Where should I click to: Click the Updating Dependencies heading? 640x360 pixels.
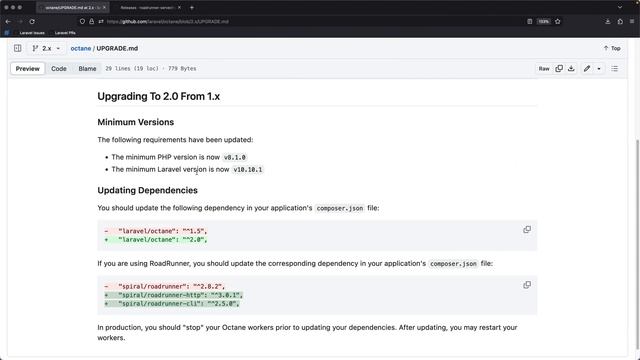[147, 190]
